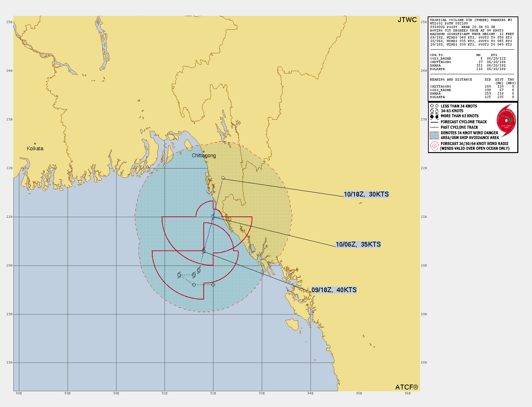
Task: Click 'TROPICAL CYCLONE 03B (THREE) WARNING #3' title
Action: pos(471,20)
